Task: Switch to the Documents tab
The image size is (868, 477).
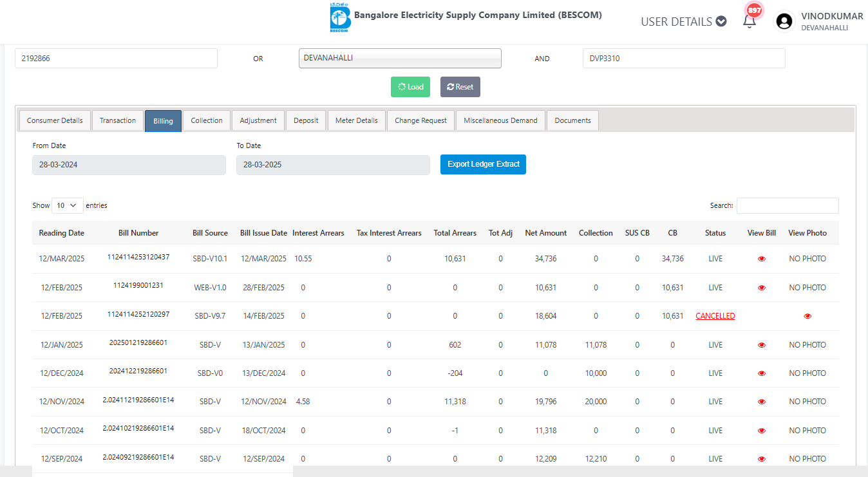Action: coord(572,120)
